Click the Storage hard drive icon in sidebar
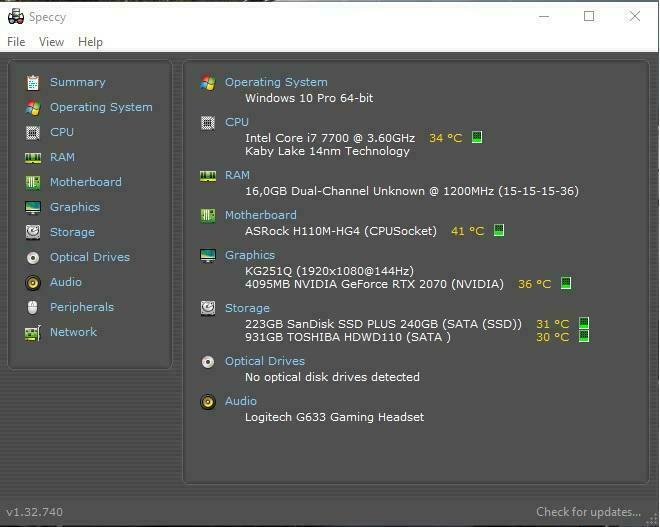This screenshot has height=527, width=660. click(x=33, y=232)
